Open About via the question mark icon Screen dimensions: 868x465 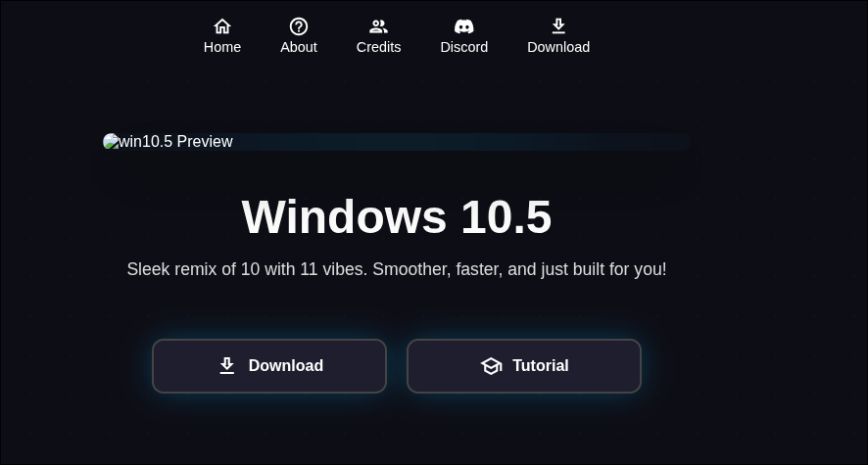pos(299,26)
